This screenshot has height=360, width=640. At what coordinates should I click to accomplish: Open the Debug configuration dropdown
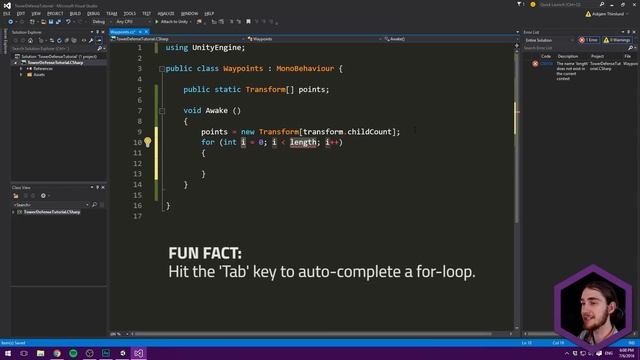click(101, 22)
